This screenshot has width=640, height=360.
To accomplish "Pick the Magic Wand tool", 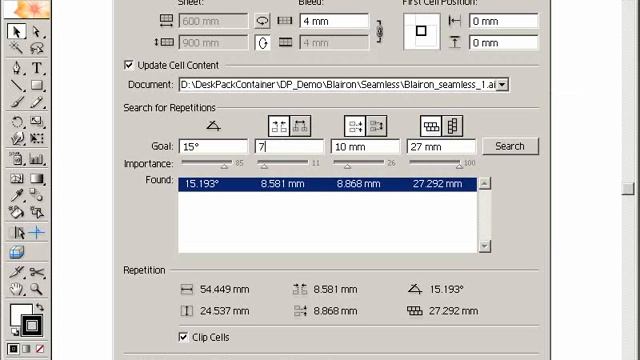I will pyautogui.click(x=17, y=48).
